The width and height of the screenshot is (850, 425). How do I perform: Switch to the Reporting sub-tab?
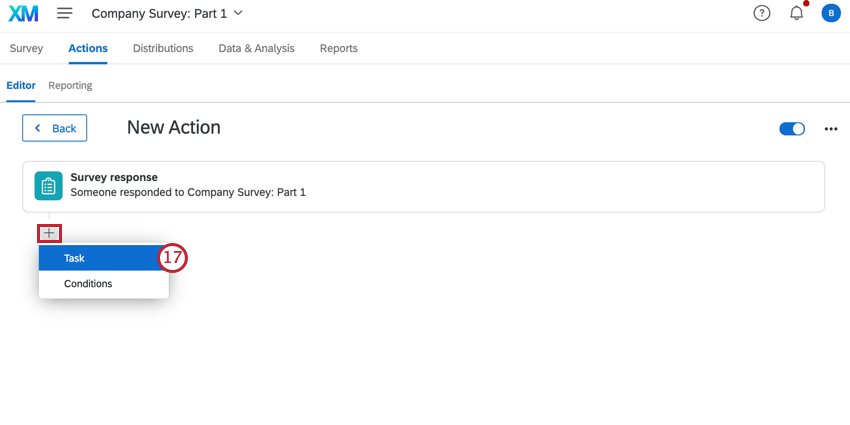[x=70, y=86]
